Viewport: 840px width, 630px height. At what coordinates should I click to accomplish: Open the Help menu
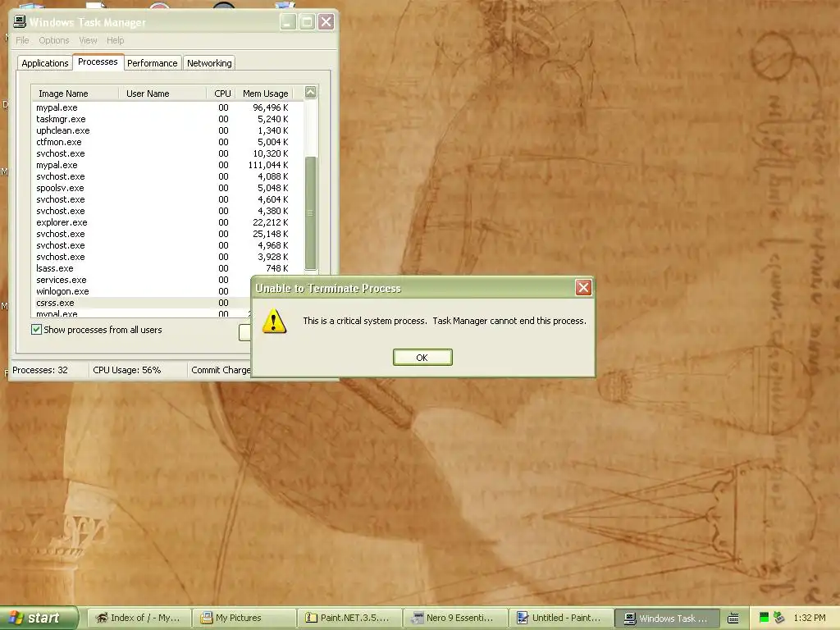pyautogui.click(x=115, y=40)
